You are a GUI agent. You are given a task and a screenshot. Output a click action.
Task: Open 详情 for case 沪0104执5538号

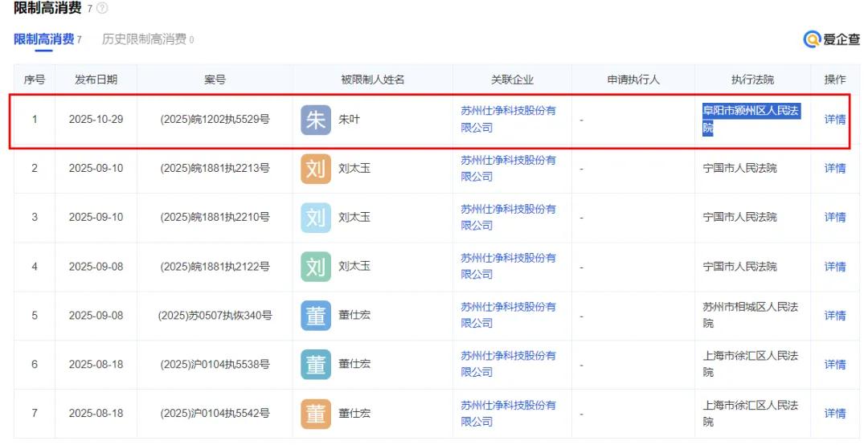point(835,364)
